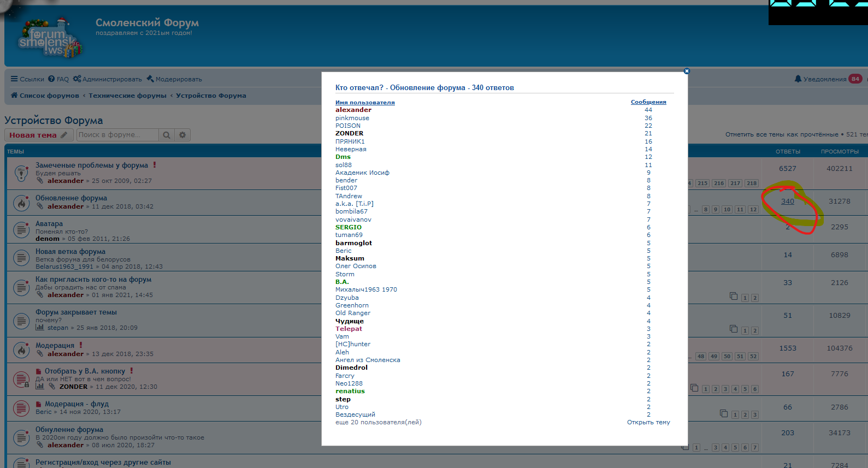Click locked topic icon for Отобрать кнопку
This screenshot has height=468, width=868.
[x=21, y=379]
